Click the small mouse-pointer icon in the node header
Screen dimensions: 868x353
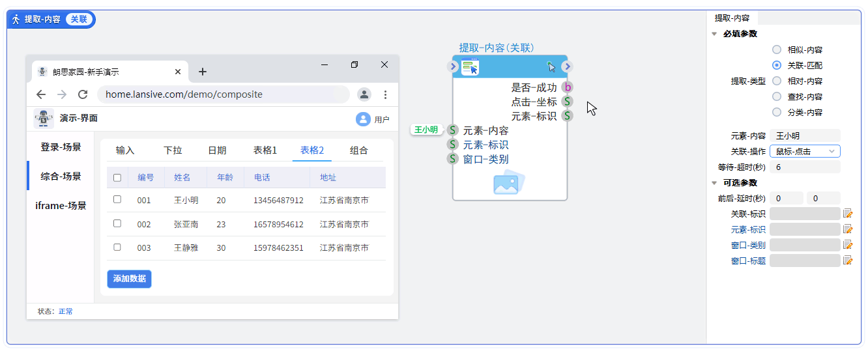[x=551, y=66]
